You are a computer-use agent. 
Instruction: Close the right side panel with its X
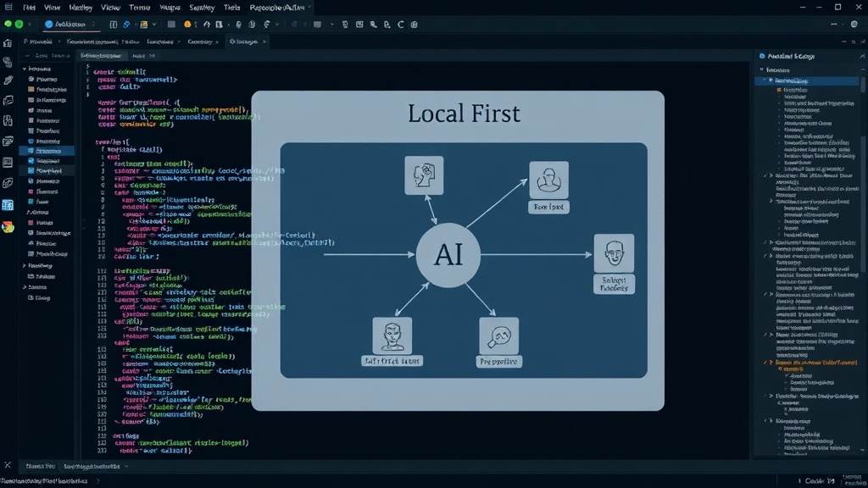coord(862,56)
